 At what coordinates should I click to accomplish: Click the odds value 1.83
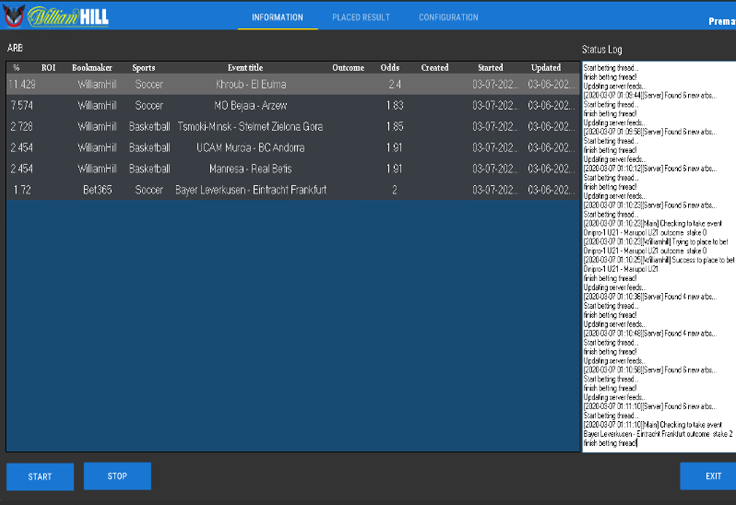point(395,106)
